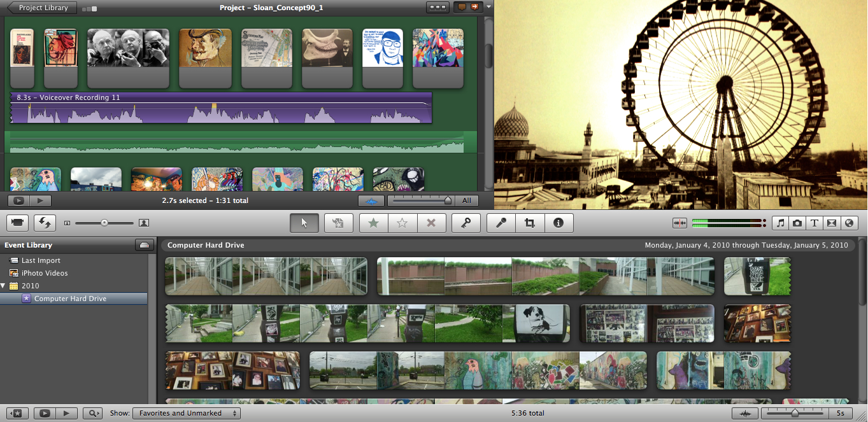Toggle the hard drive grouping button in Event Library
868x422 pixels.
[x=145, y=245]
